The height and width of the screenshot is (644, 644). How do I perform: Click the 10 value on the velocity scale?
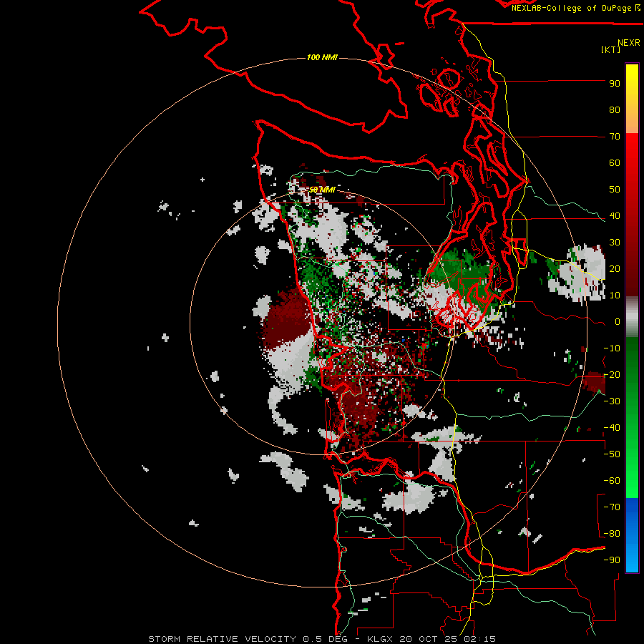pyautogui.click(x=615, y=296)
